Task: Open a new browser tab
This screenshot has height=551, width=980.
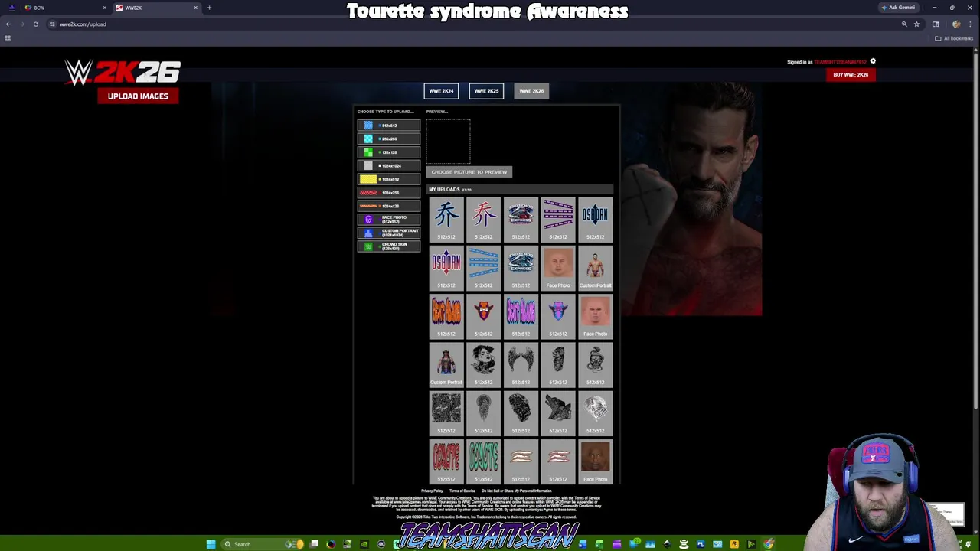Action: (209, 8)
